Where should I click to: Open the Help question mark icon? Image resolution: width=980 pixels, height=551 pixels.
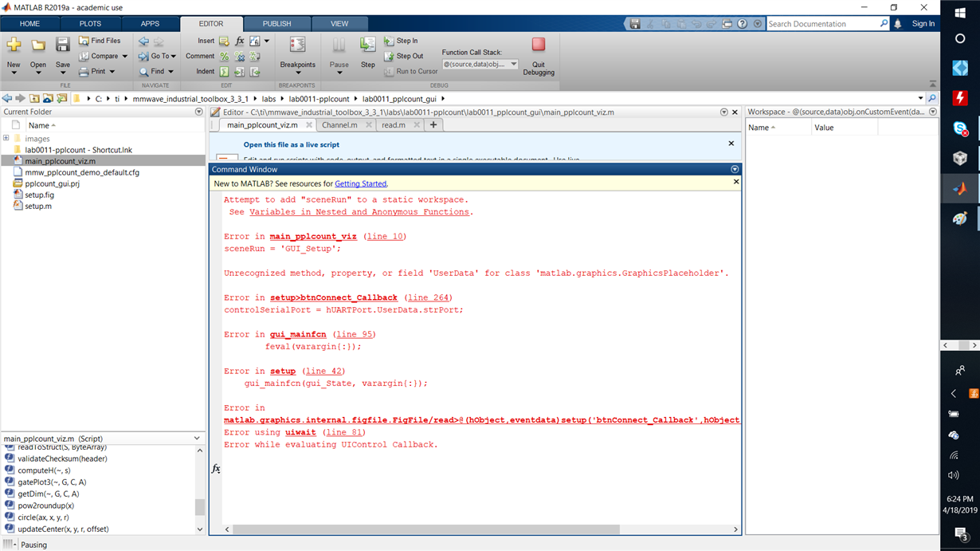click(x=743, y=24)
